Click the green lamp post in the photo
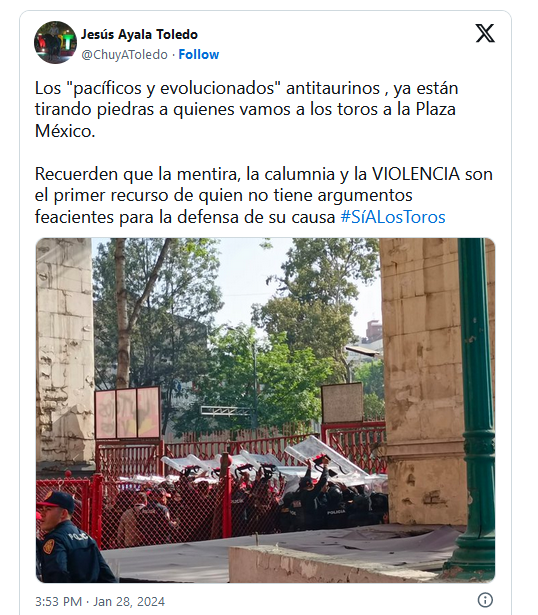Viewport: 538px width, 615px height. (x=476, y=408)
